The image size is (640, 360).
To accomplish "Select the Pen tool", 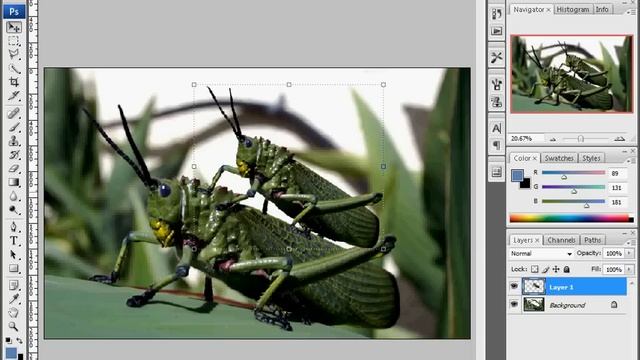I will (13, 227).
